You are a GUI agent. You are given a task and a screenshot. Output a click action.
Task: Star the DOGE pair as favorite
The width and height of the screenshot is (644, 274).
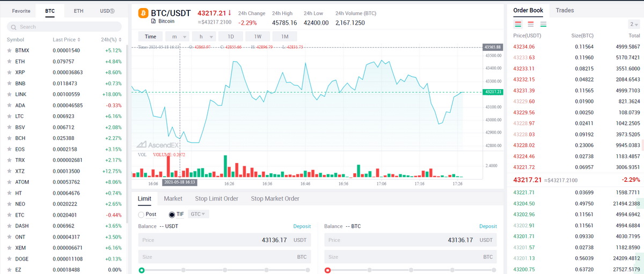pos(9,259)
